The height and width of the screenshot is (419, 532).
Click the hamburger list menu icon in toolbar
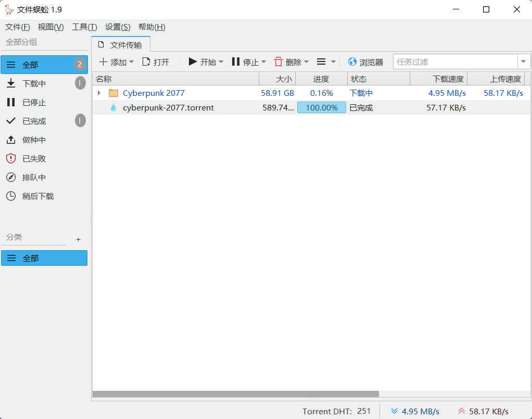(321, 61)
